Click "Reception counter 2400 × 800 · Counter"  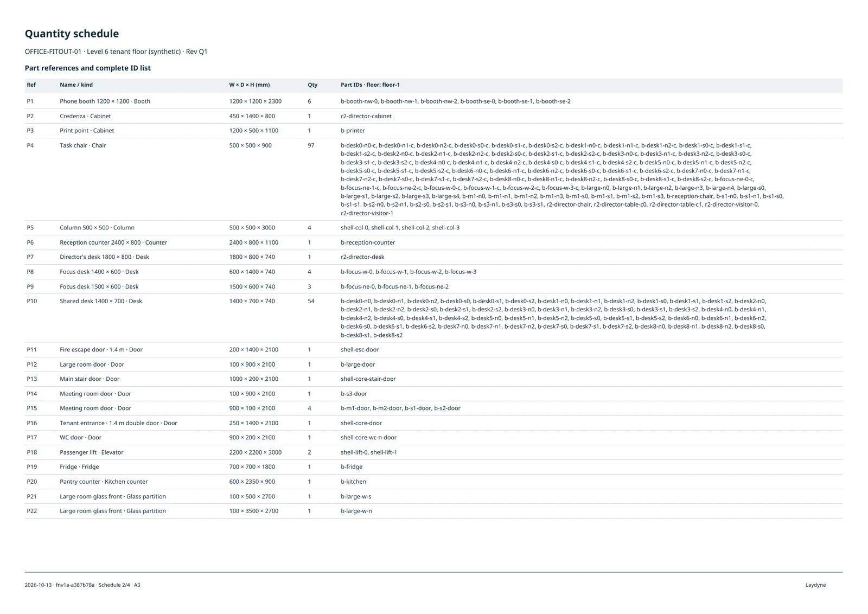[113, 242]
